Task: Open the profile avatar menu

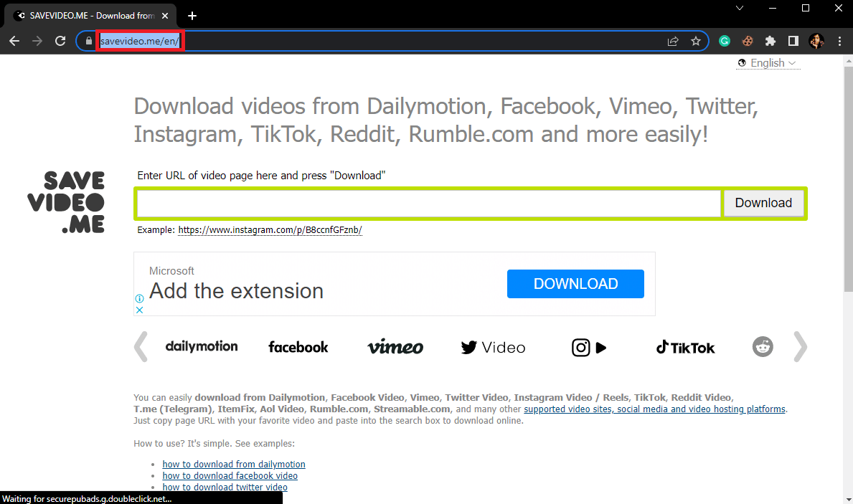Action: (x=816, y=41)
